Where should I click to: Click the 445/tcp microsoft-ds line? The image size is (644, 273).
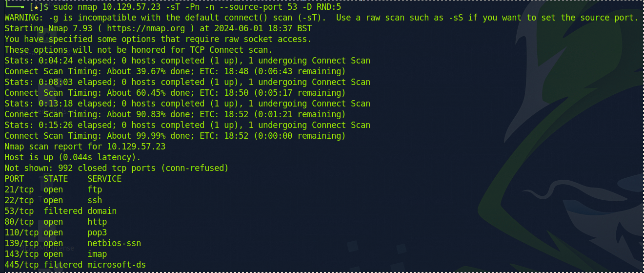tap(75, 265)
